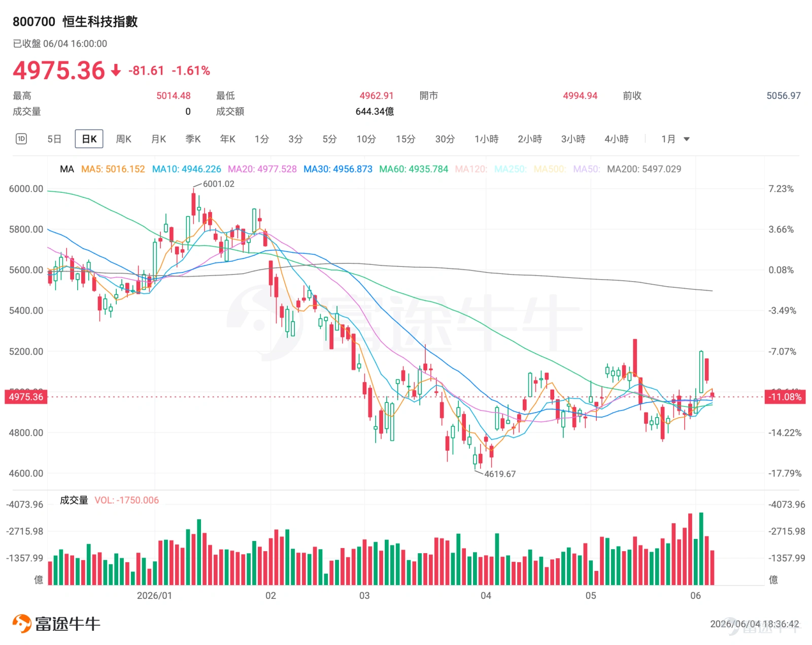Click the 800700 恒生科技指數 title
The height and width of the screenshot is (645, 812).
click(x=75, y=22)
